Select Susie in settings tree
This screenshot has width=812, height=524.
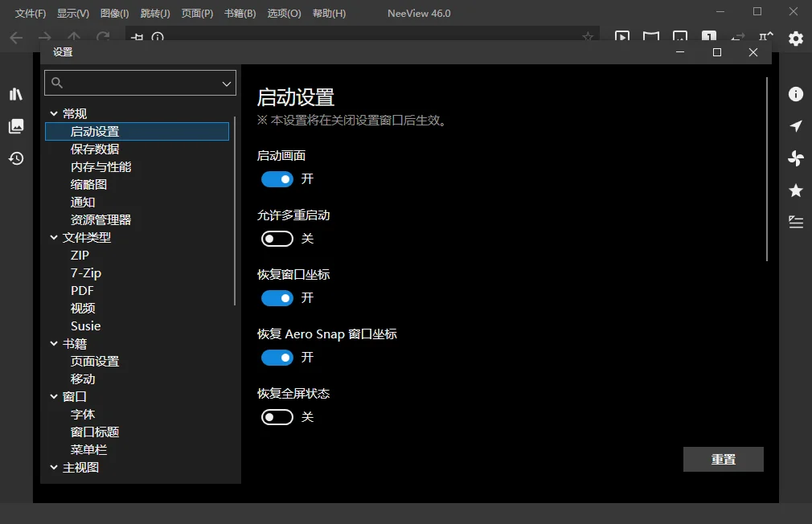(x=86, y=326)
